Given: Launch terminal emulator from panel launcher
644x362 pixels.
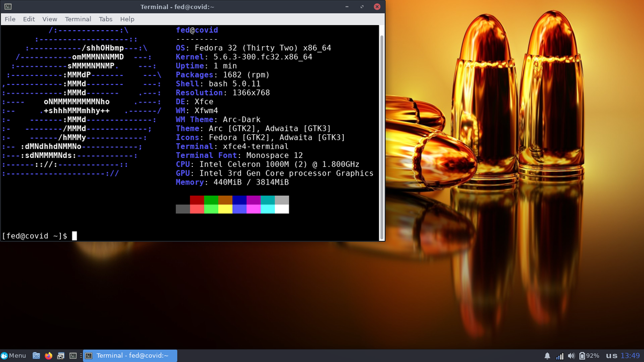Looking at the screenshot, I should point(73,355).
